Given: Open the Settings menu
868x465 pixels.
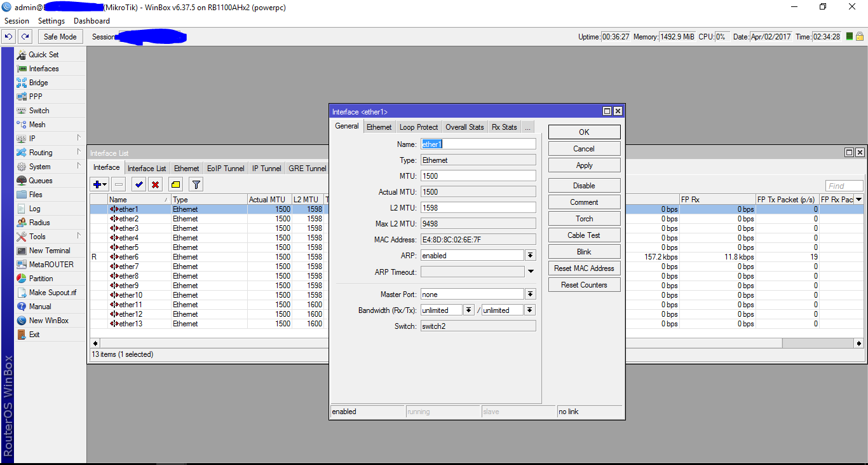Looking at the screenshot, I should (51, 21).
